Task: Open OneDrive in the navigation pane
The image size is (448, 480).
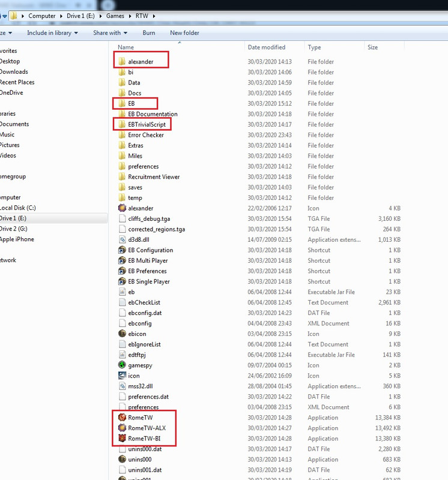Action: click(x=11, y=92)
